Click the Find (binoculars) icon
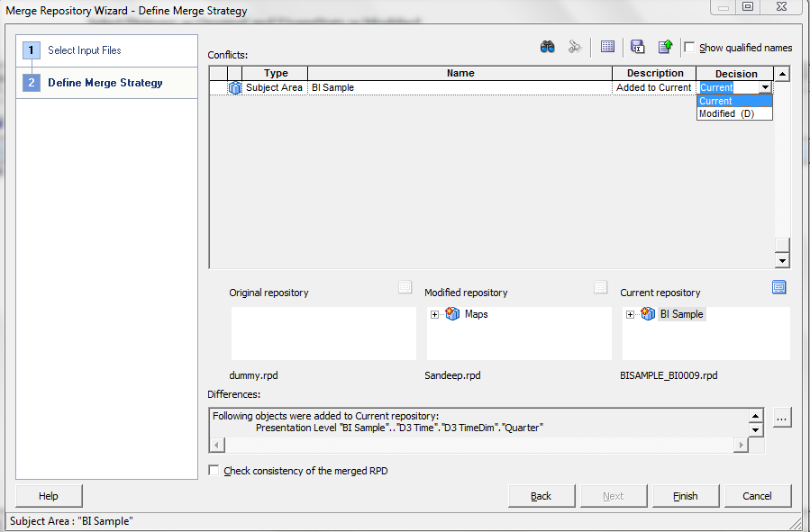810x532 pixels. coord(547,46)
